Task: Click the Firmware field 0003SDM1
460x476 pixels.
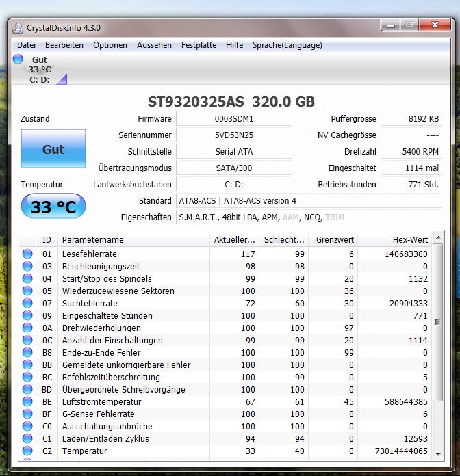Action: pos(234,119)
